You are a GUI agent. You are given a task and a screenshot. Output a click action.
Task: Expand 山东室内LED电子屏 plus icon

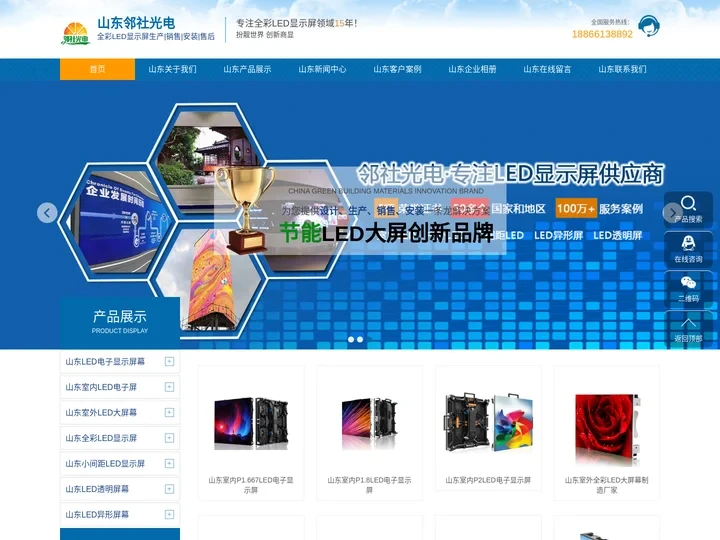[169, 387]
